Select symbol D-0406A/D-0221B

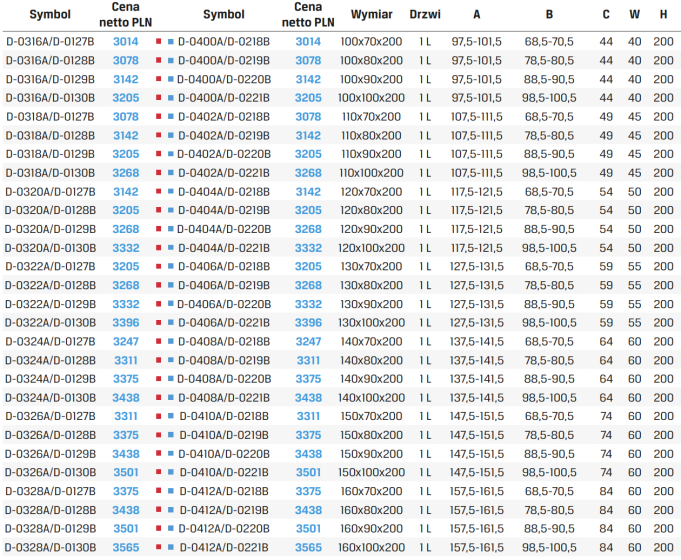coord(224,323)
